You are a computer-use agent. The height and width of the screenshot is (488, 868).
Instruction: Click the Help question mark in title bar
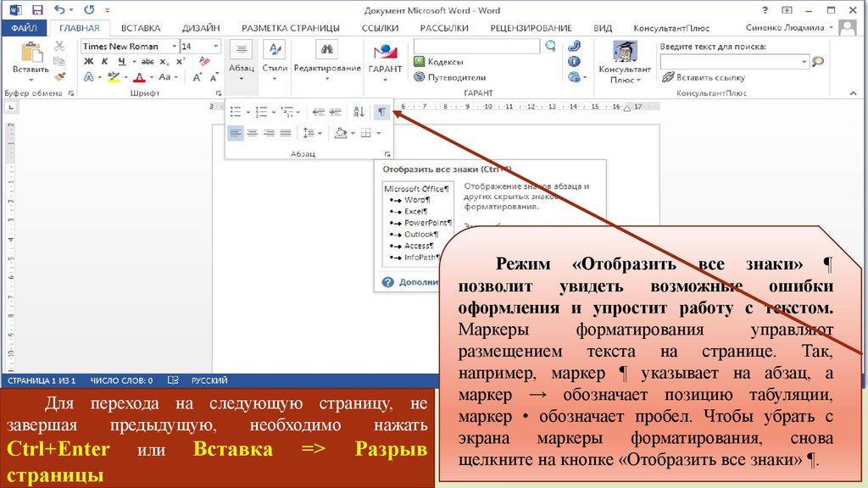tap(765, 10)
